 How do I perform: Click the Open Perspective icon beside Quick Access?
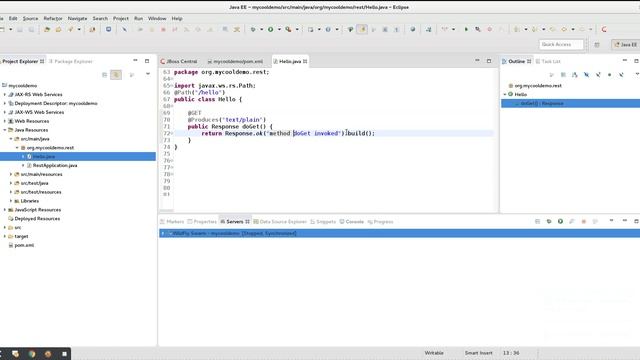coord(597,44)
